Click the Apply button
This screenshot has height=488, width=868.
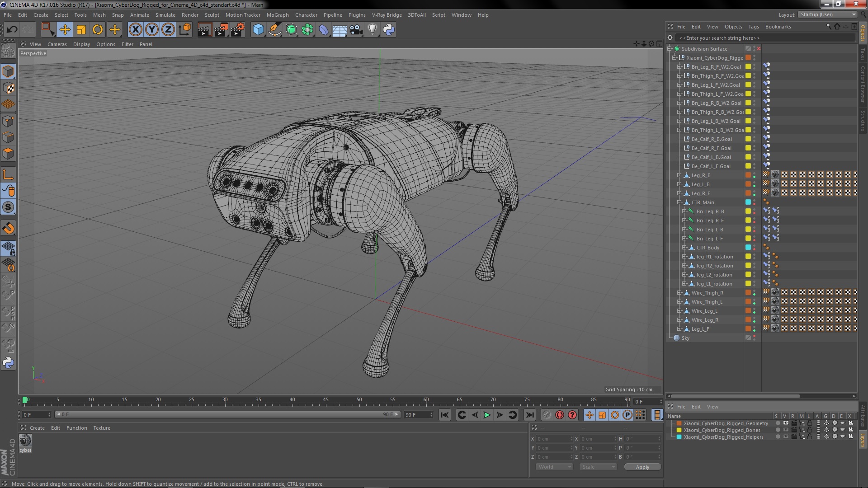pos(642,467)
